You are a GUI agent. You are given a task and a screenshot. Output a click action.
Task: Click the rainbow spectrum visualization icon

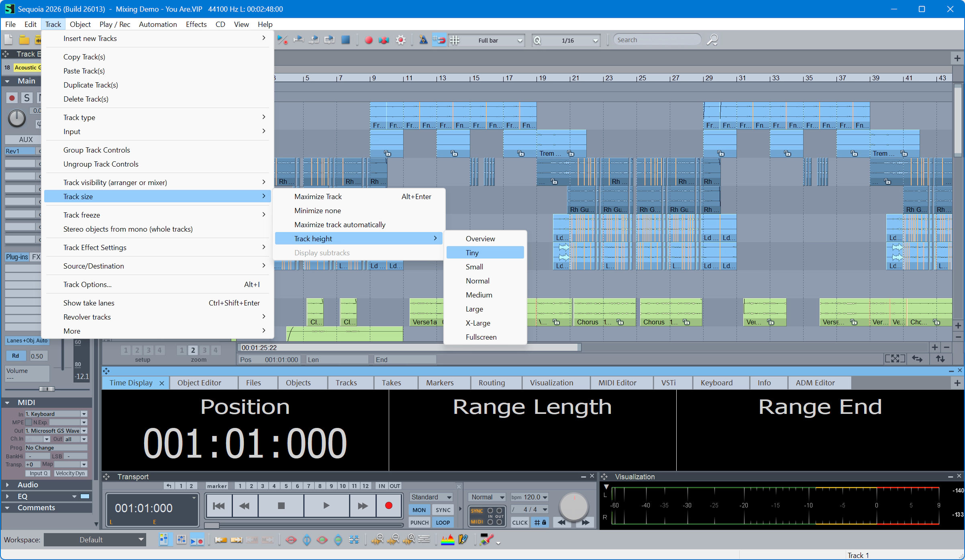[x=447, y=540]
